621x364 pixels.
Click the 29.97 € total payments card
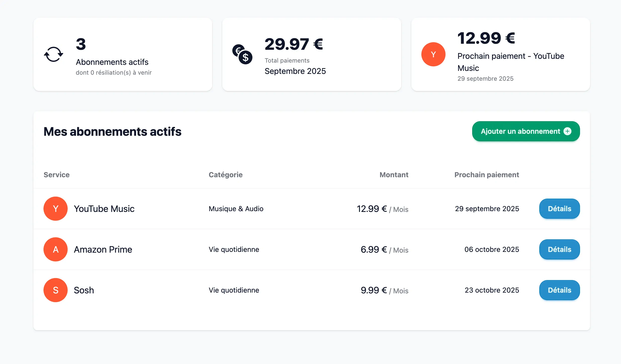(312, 54)
